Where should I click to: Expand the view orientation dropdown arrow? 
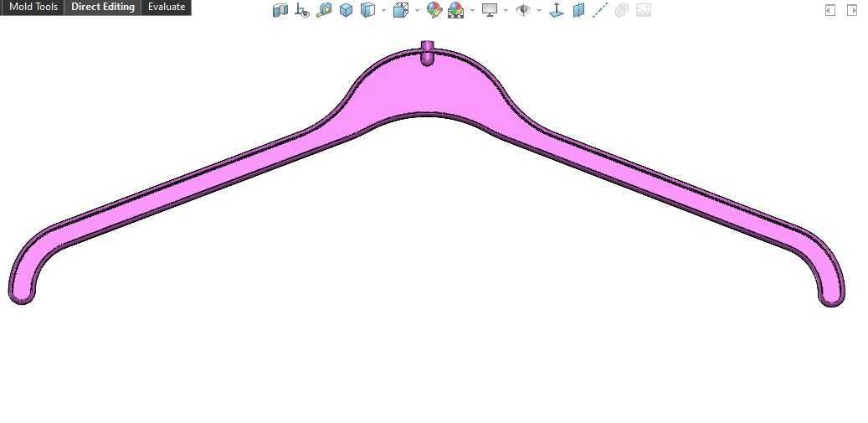click(416, 10)
